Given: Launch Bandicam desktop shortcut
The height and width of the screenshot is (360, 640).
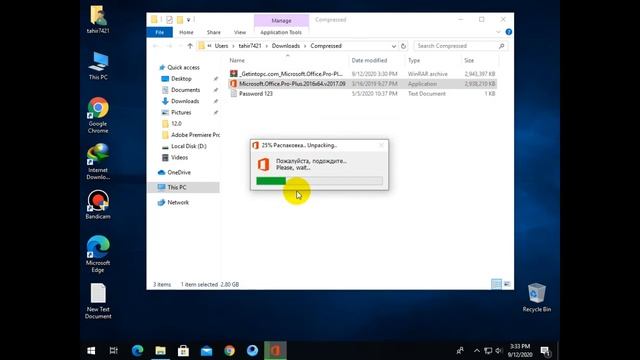Looking at the screenshot, I should (x=98, y=204).
